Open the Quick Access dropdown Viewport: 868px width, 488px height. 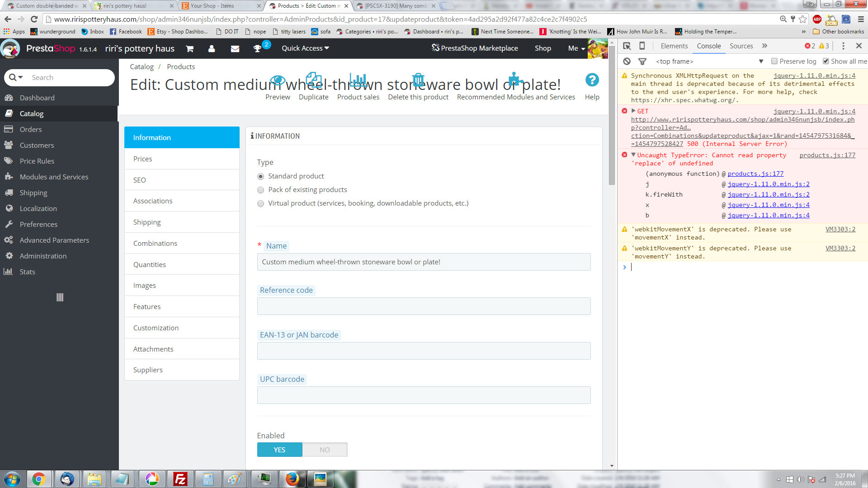tap(305, 48)
